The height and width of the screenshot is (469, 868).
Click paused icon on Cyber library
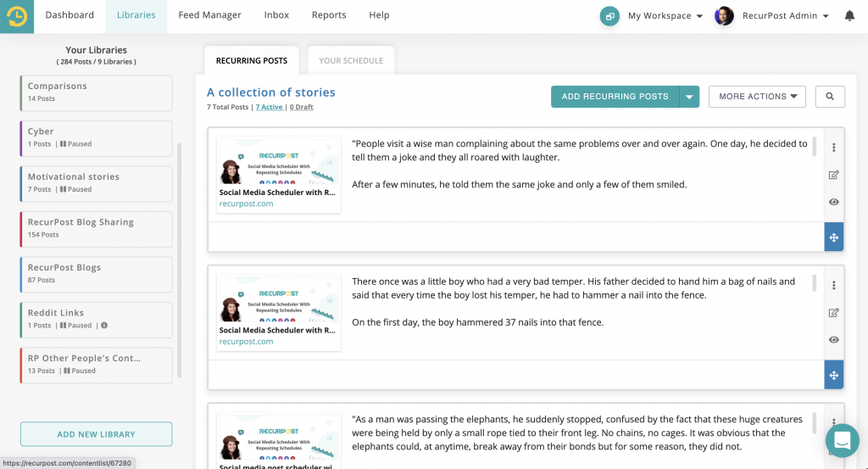(x=63, y=144)
